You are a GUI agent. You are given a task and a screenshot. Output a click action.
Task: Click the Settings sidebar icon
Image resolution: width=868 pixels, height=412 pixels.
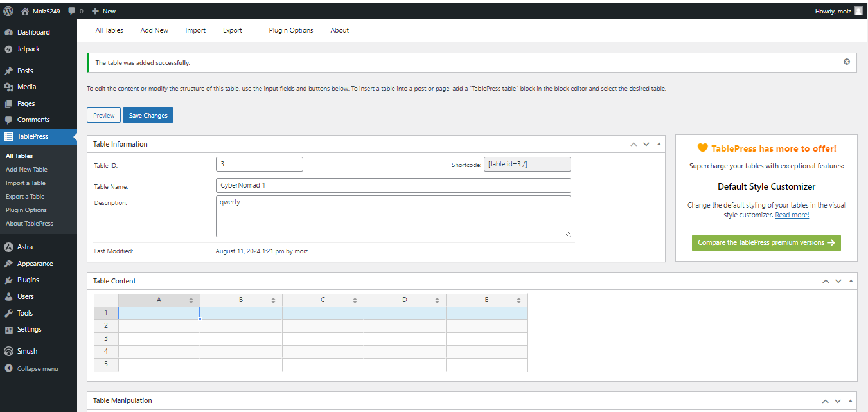pos(8,329)
